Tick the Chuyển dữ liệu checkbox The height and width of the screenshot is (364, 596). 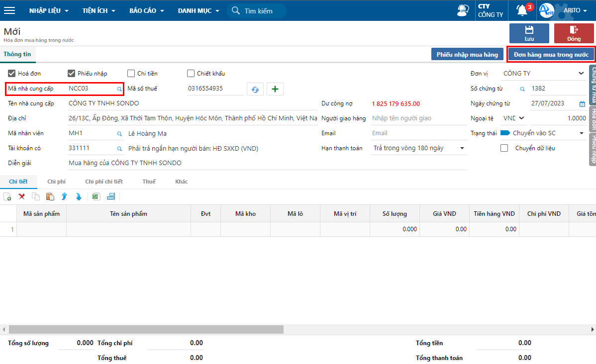pos(504,148)
